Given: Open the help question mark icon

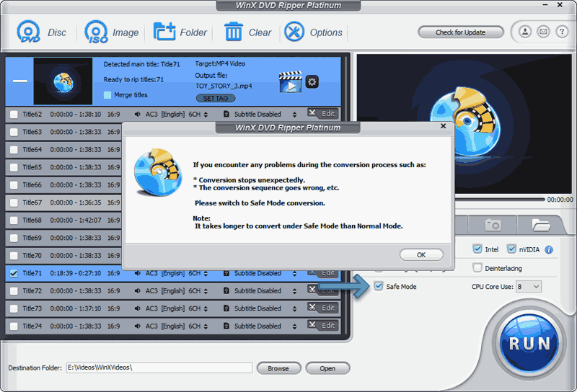Looking at the screenshot, I should [x=562, y=32].
